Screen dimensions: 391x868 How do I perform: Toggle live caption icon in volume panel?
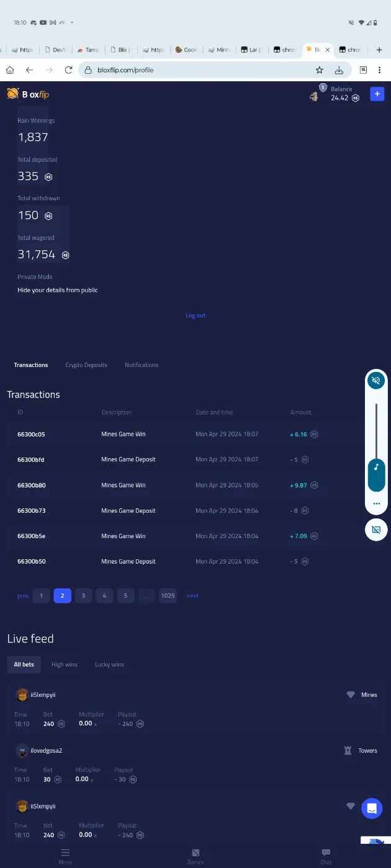[x=375, y=529]
